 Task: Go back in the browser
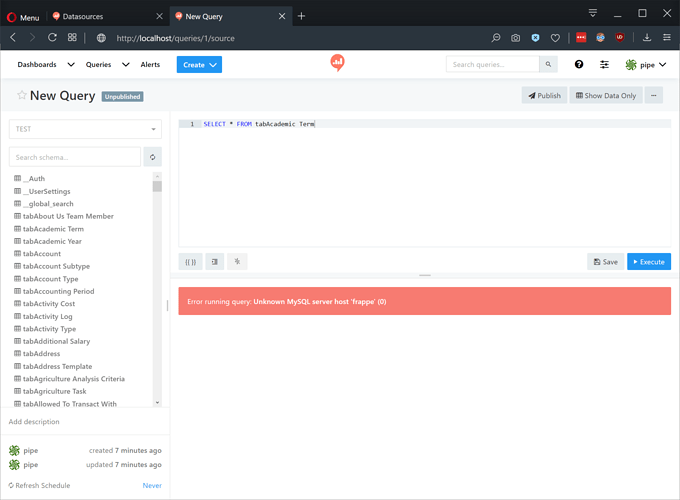click(x=13, y=38)
